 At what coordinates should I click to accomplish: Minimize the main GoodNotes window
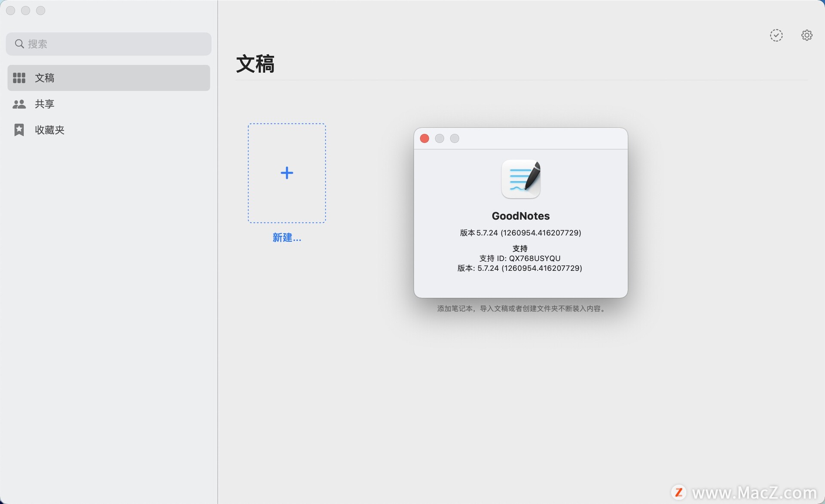[26, 10]
